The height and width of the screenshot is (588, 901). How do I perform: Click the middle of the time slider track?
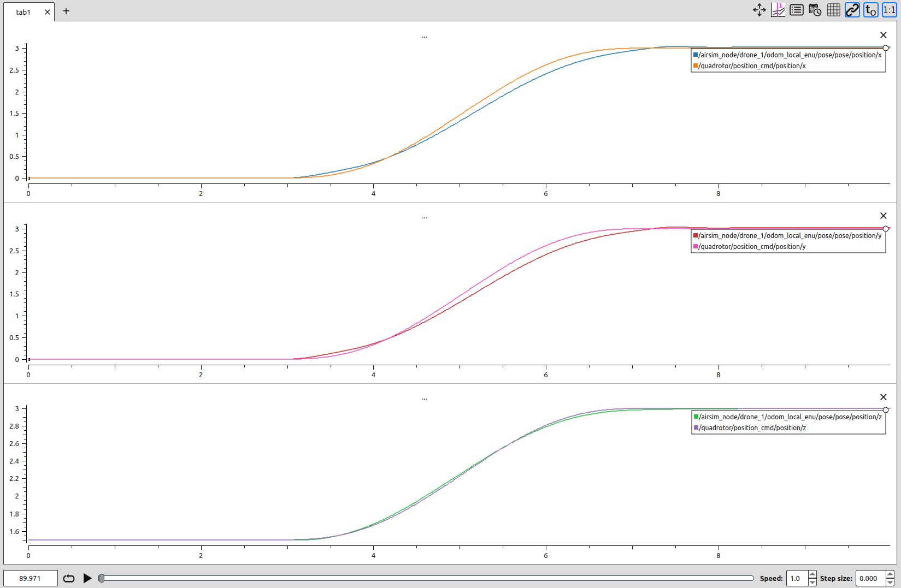pyautogui.click(x=426, y=578)
